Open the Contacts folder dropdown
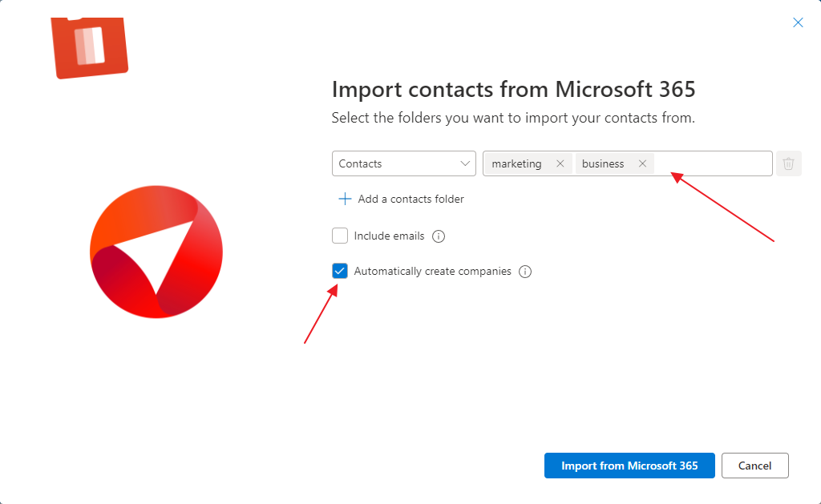 [x=404, y=163]
